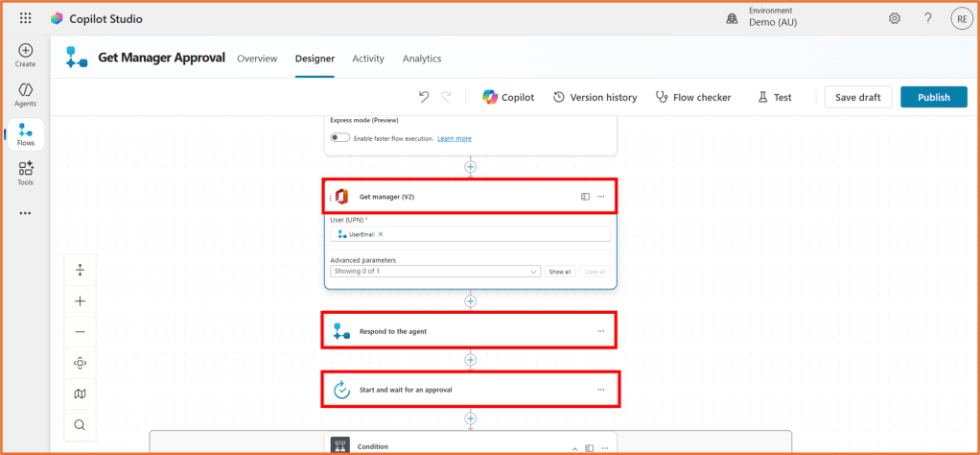Open Agents in the left sidebar

[26, 94]
